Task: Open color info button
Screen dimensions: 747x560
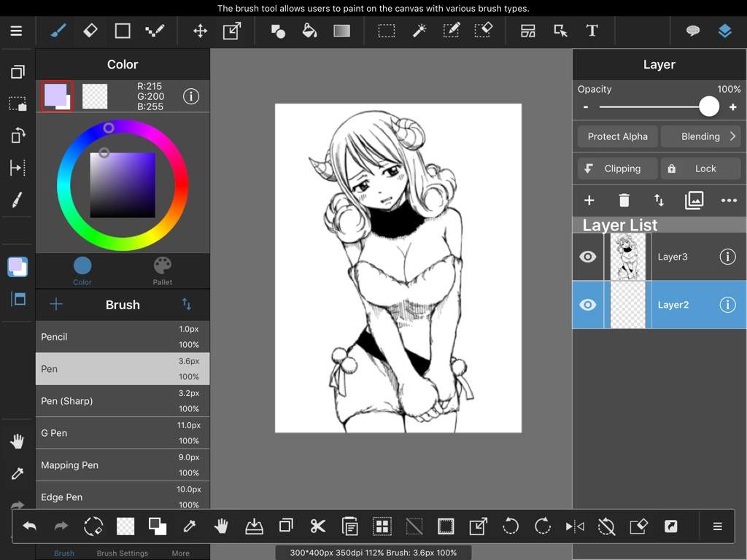Action: (x=191, y=97)
